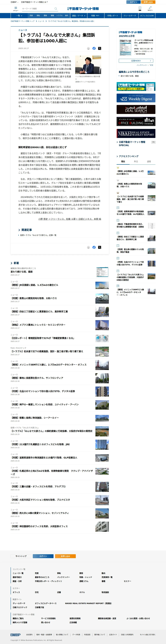Open the 記事INDEX button with arrow
Image resolution: width=166 pixels, height=644 pixels.
tap(136, 61)
